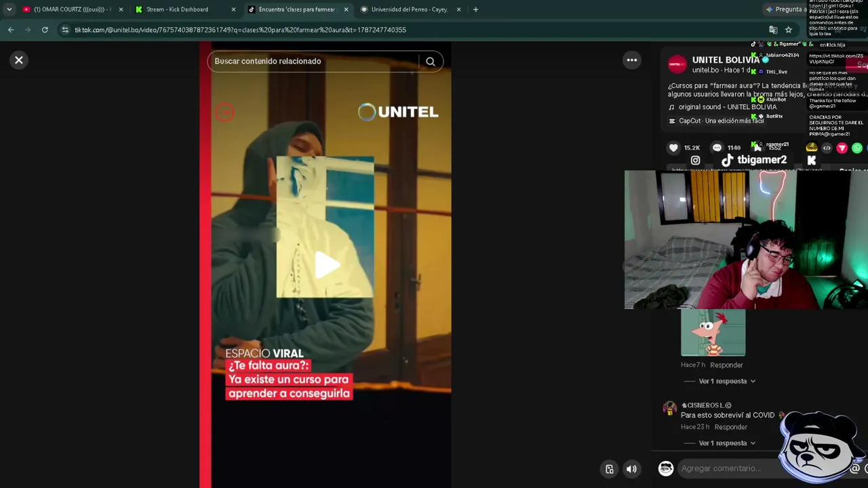Close the TikTok video viewer
The image size is (868, 488).
[19, 60]
